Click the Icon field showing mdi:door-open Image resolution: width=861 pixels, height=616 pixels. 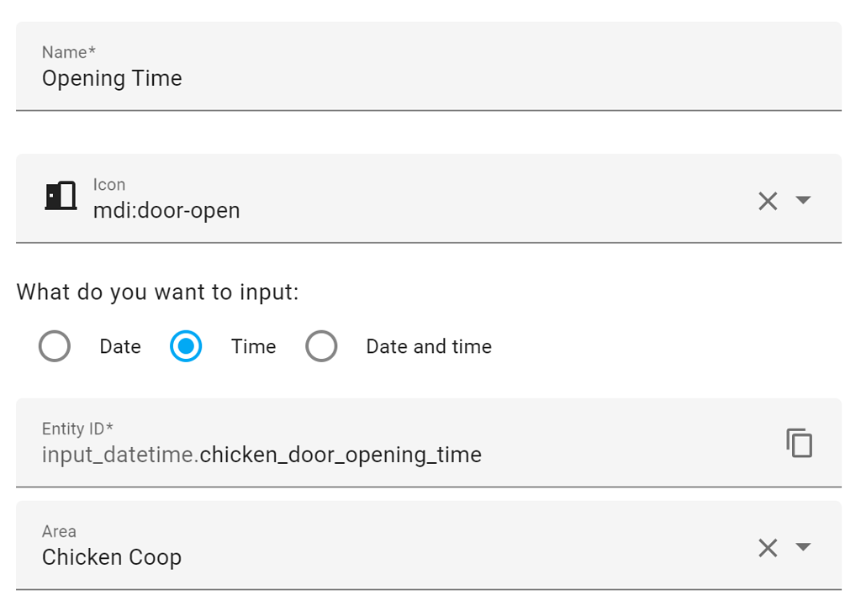coord(165,210)
